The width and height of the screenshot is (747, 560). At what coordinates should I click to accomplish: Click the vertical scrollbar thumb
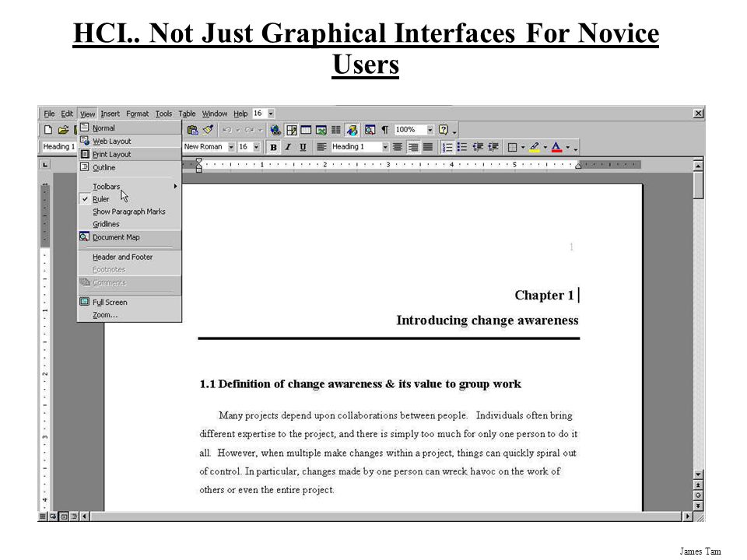point(698,186)
